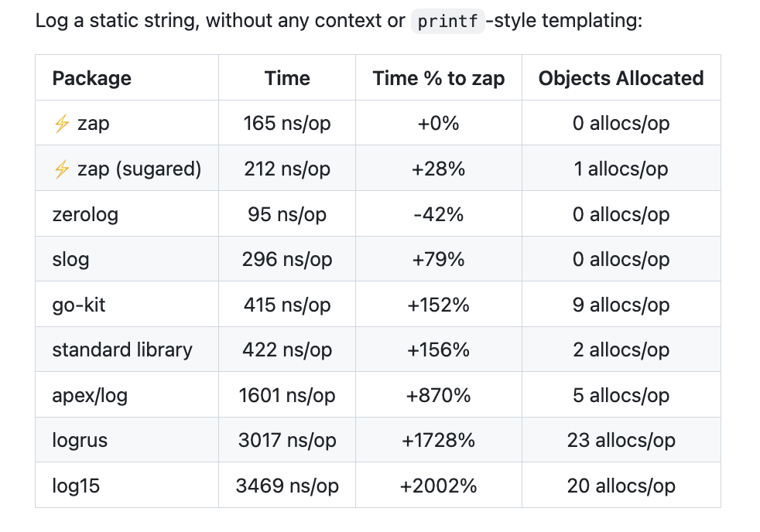Click the -42% zerolog percentage cell
Viewport: 760px width, 532px height.
pyautogui.click(x=439, y=214)
